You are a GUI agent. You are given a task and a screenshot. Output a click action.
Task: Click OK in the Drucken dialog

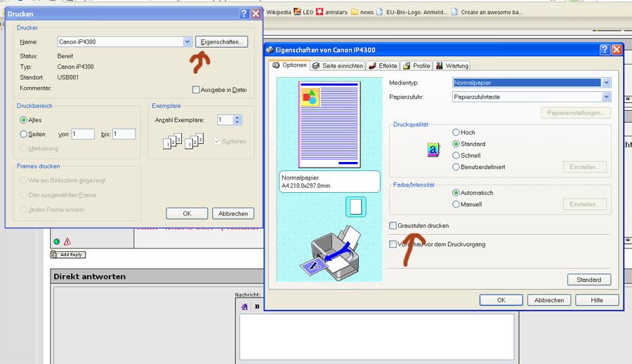click(x=187, y=214)
